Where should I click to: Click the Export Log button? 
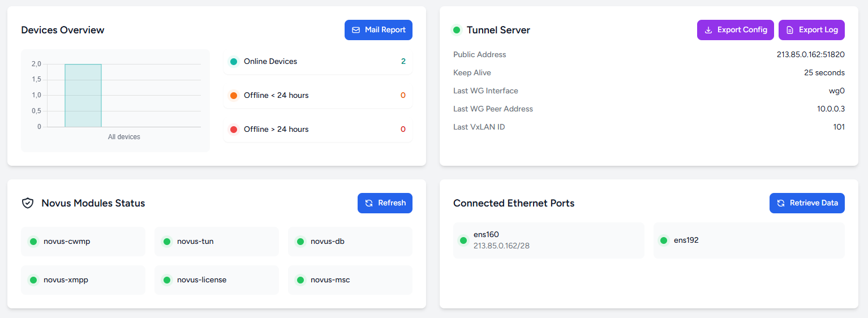tap(811, 30)
